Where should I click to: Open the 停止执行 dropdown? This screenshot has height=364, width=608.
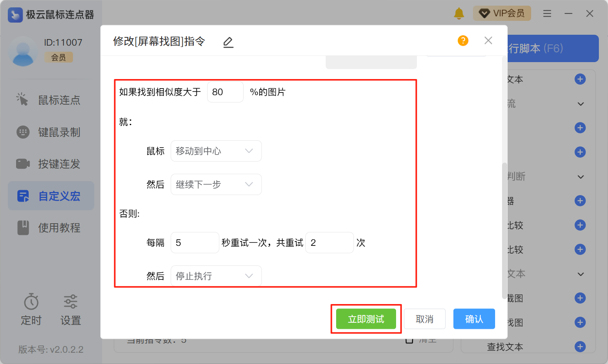click(x=216, y=276)
